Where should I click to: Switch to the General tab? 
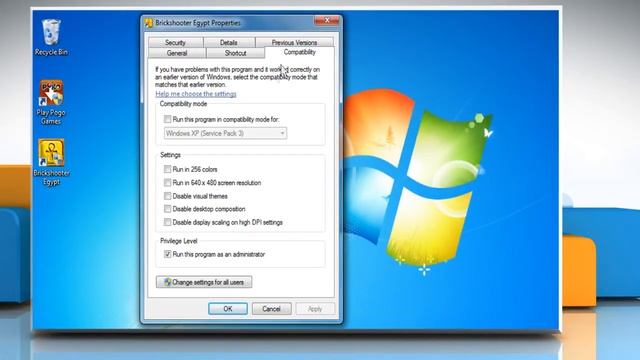(x=177, y=53)
